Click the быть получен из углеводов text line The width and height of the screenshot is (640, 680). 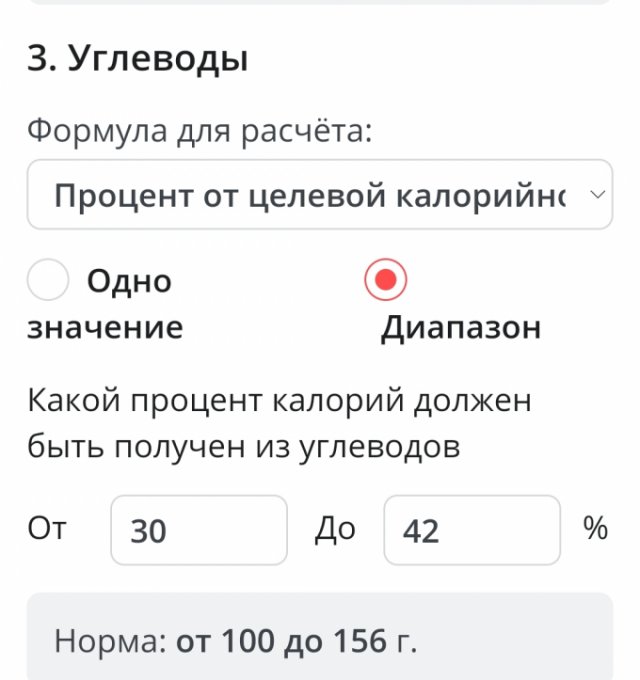243,447
